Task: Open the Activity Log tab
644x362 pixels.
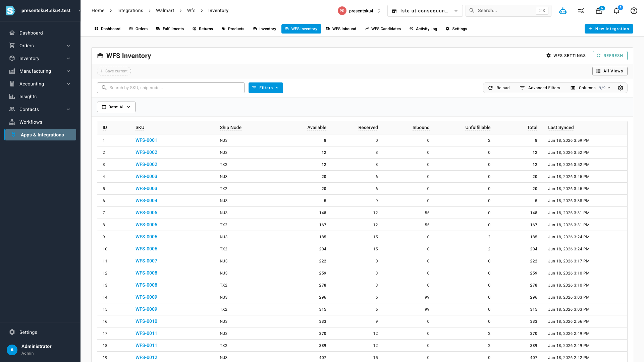Action: (x=423, y=29)
